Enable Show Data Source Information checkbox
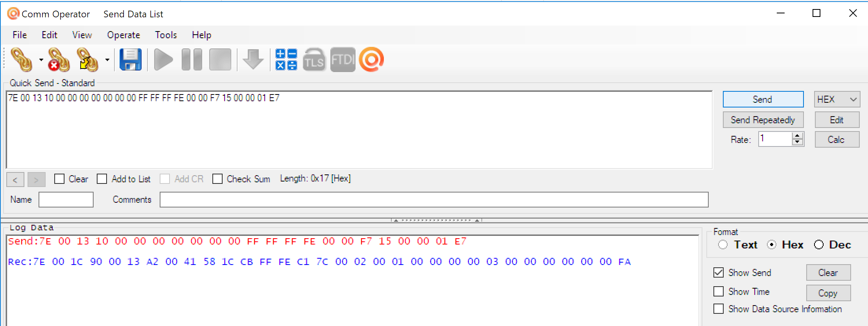Image resolution: width=868 pixels, height=326 pixels. [719, 309]
